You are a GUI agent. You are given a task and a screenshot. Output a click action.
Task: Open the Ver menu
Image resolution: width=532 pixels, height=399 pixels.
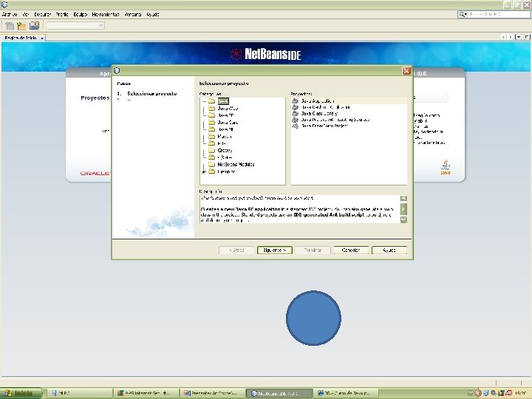click(x=26, y=14)
